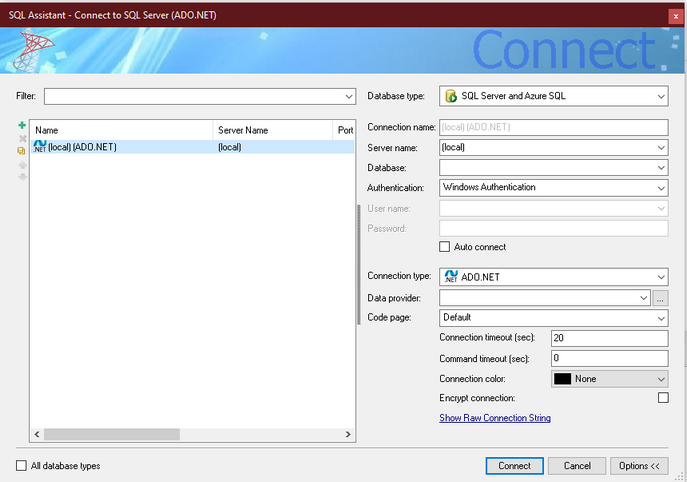Click the Cancel button
The width and height of the screenshot is (687, 482).
[577, 466]
